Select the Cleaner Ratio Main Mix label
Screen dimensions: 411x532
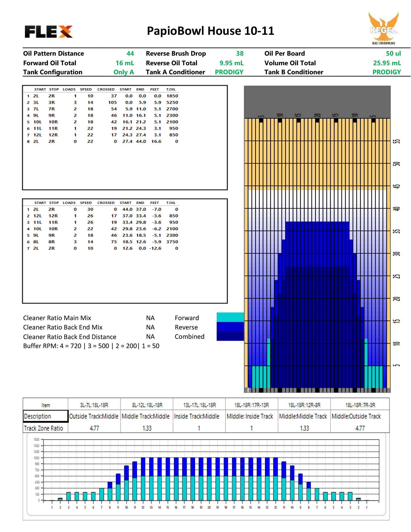[x=57, y=318]
